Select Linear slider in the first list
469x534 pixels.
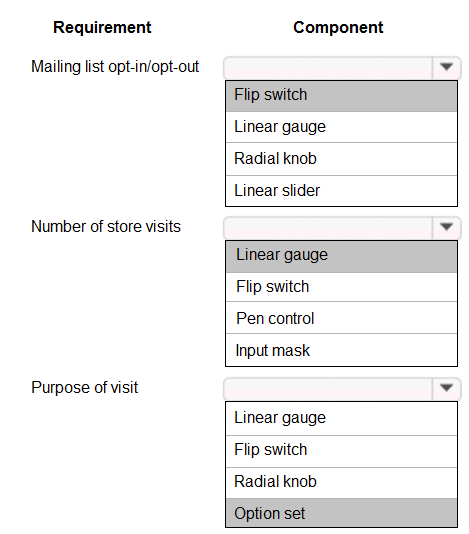tap(341, 191)
